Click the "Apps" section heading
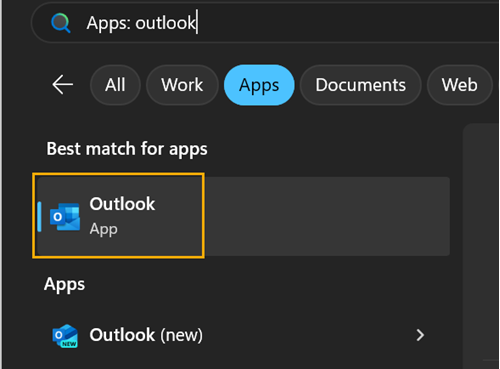Viewport: 500px width, 369px height. point(65,285)
